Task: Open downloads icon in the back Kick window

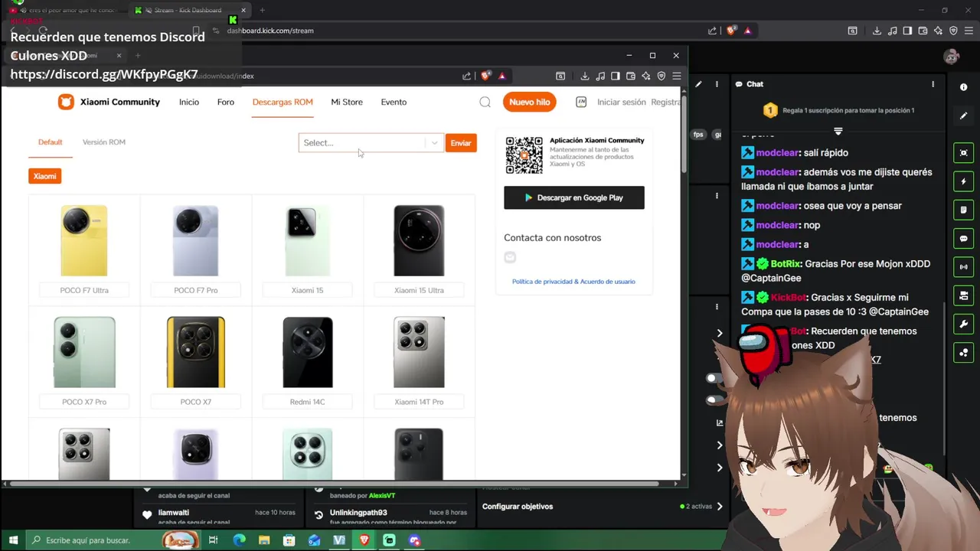Action: [877, 31]
